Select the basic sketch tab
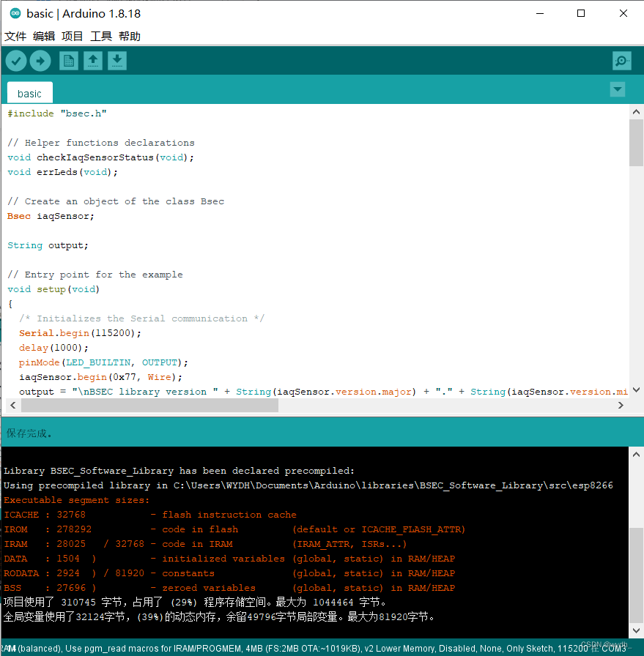 point(29,92)
